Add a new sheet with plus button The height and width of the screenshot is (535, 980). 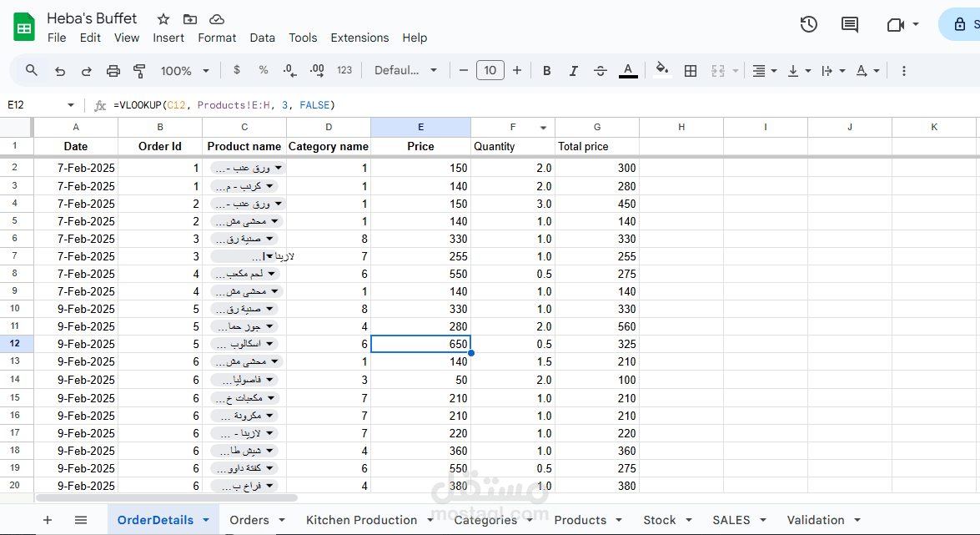[x=47, y=520]
